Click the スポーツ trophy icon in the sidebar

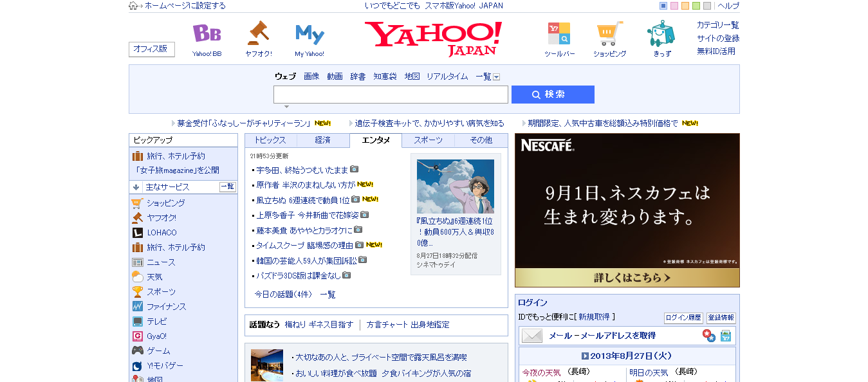click(x=137, y=292)
